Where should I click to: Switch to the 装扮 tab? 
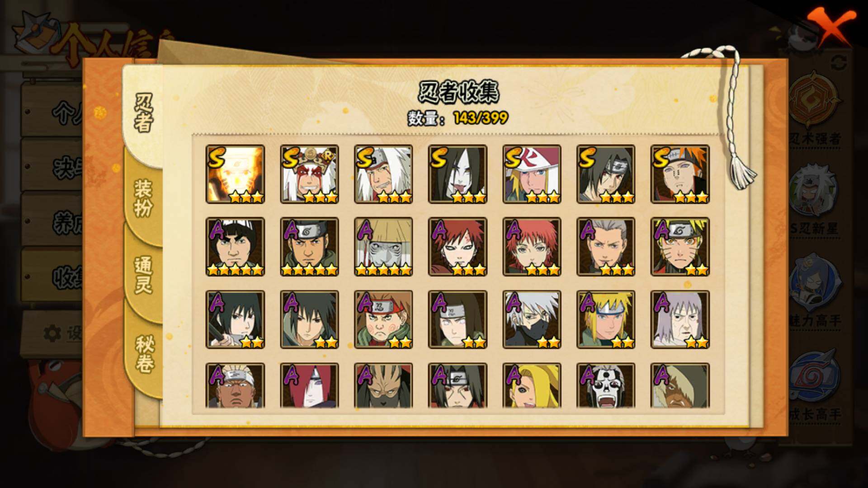click(x=144, y=198)
